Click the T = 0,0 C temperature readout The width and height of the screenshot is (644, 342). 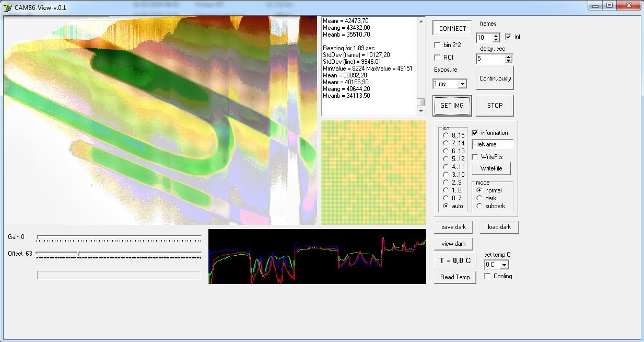[455, 260]
